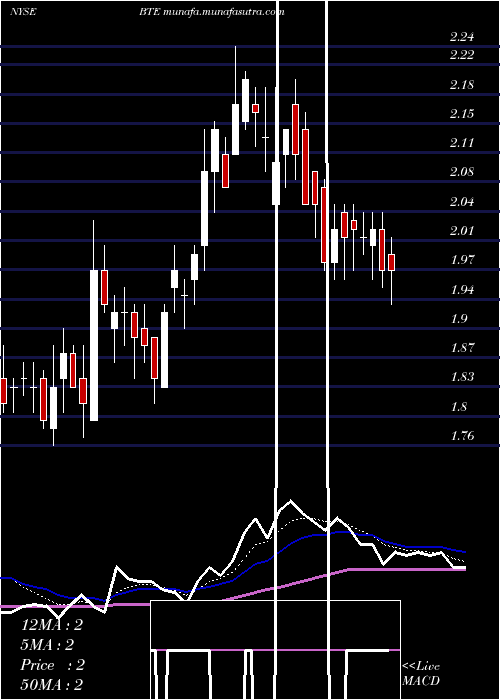Click the 1.83 price axis label
Viewport: 500px width, 700px height.
(462, 377)
